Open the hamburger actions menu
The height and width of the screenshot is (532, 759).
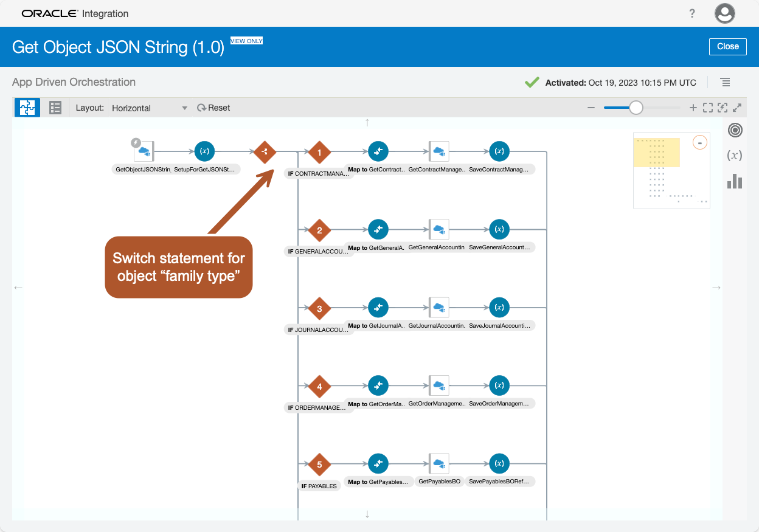pos(725,82)
